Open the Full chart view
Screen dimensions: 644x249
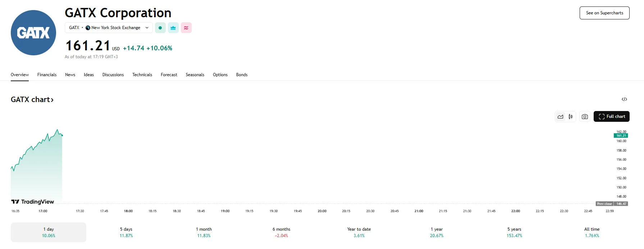click(612, 116)
